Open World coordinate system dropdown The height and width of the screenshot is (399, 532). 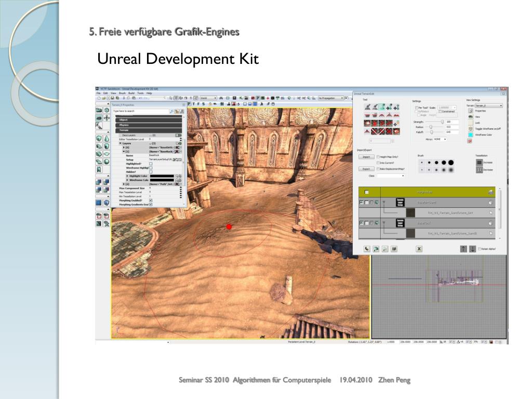pos(208,98)
